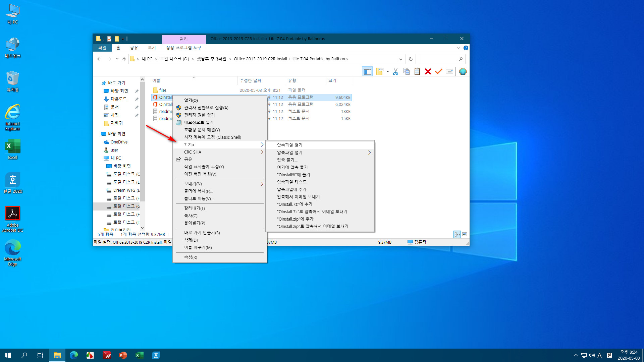Image resolution: width=644 pixels, height=362 pixels.
Task: Click the red X delete toolbar icon
Action: (x=428, y=71)
